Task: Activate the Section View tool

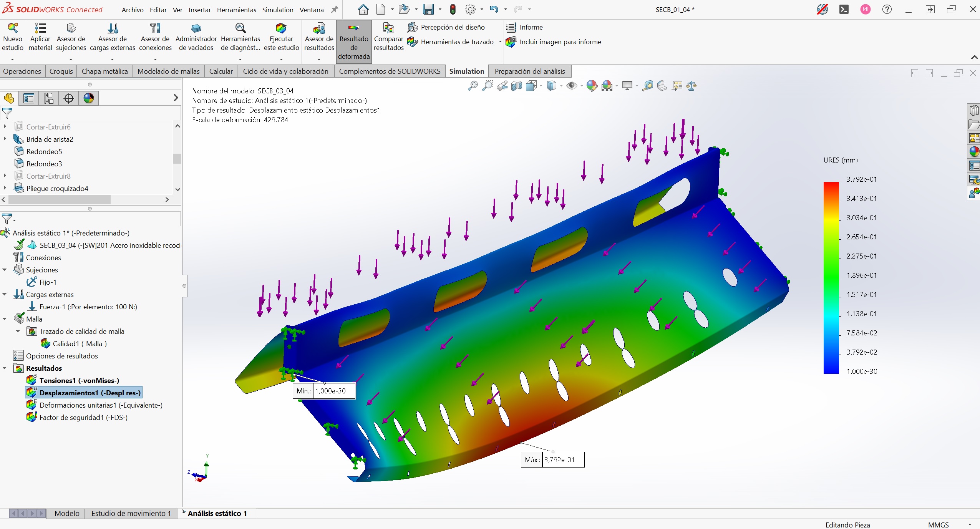Action: [x=517, y=86]
